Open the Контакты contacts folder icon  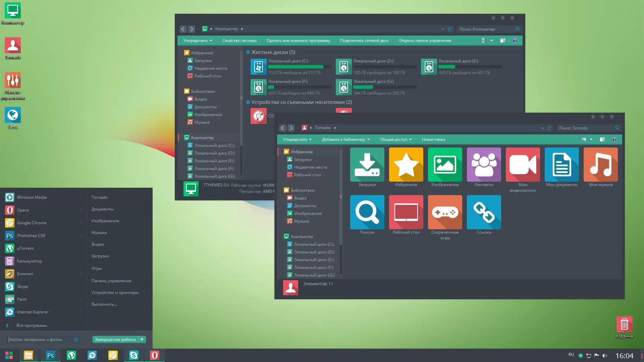point(484,165)
